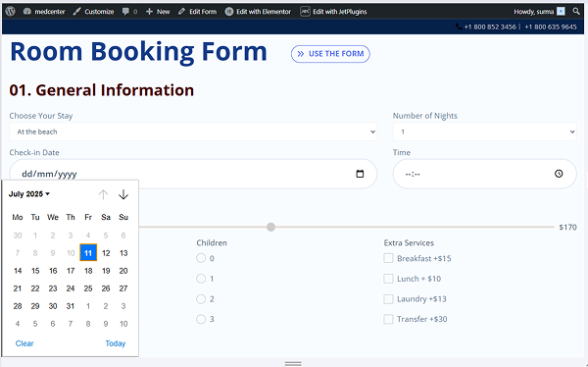Click the $170 slider value label
This screenshot has height=367, width=588.
(x=567, y=227)
